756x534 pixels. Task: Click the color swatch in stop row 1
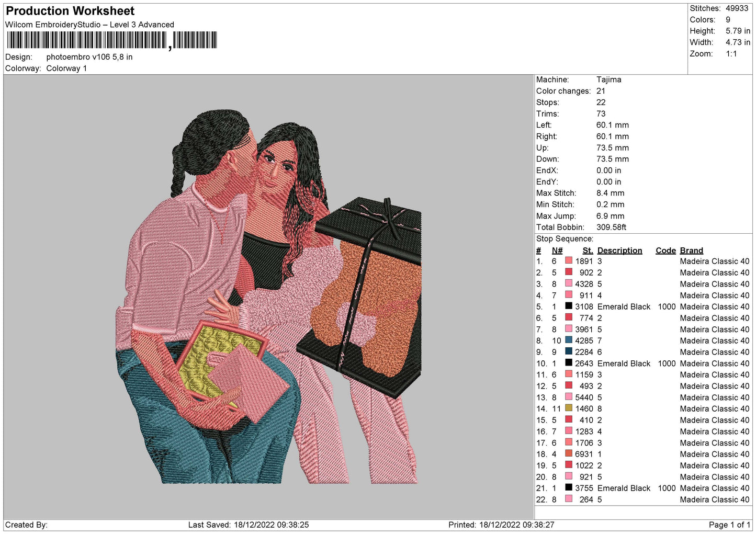coord(569,260)
